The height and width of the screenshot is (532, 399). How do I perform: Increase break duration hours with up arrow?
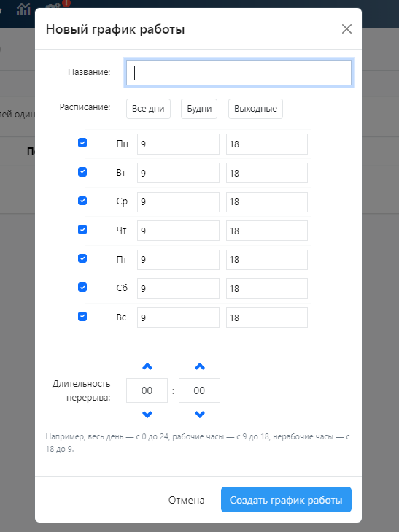(x=147, y=366)
